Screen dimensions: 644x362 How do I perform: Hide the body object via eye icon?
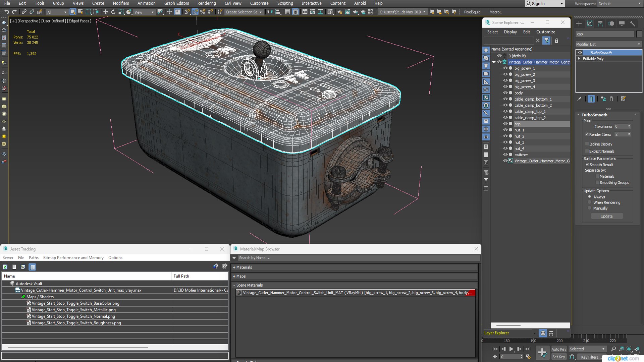tap(505, 93)
